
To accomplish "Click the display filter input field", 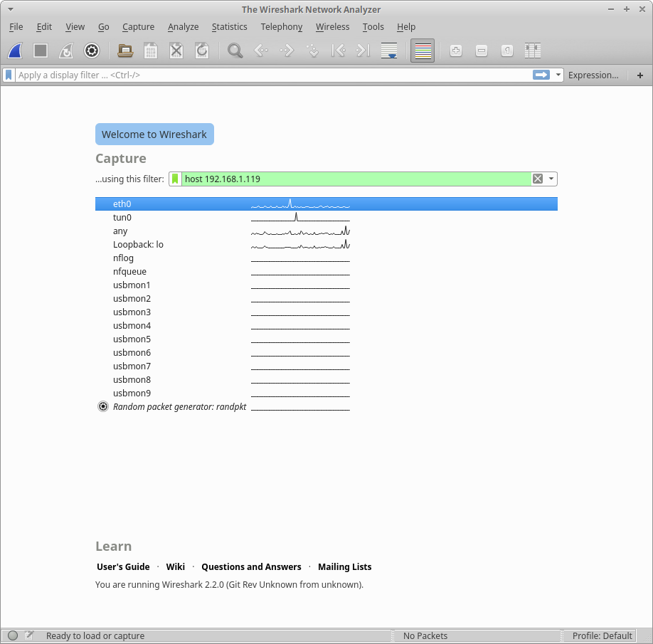I will (274, 75).
